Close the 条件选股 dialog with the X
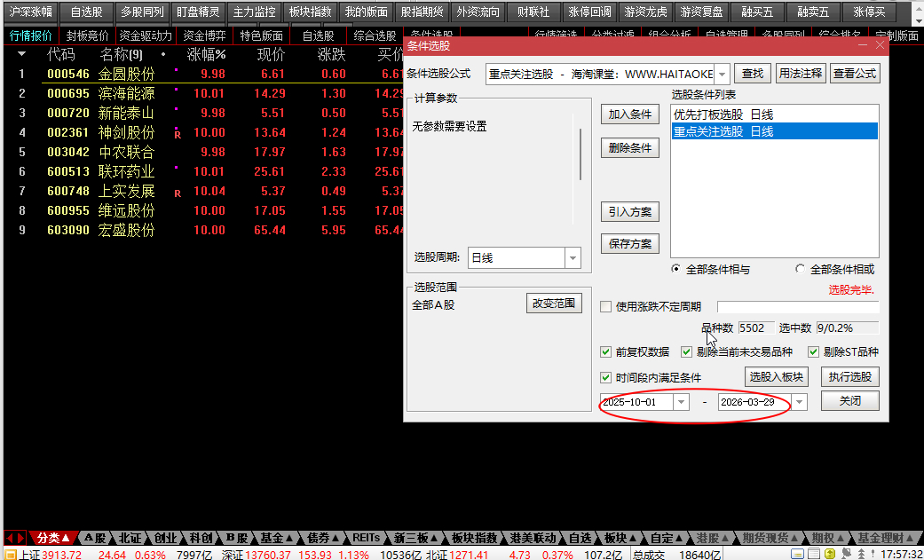This screenshot has height=560, width=924. (x=880, y=45)
